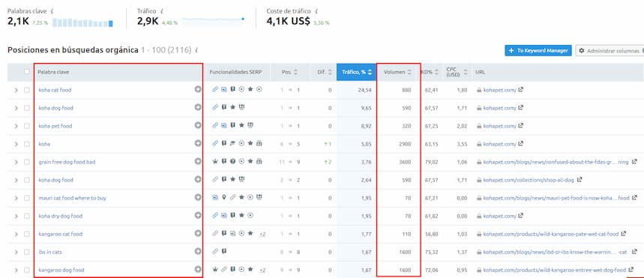Check the box for ibs in cats

pos(27,252)
